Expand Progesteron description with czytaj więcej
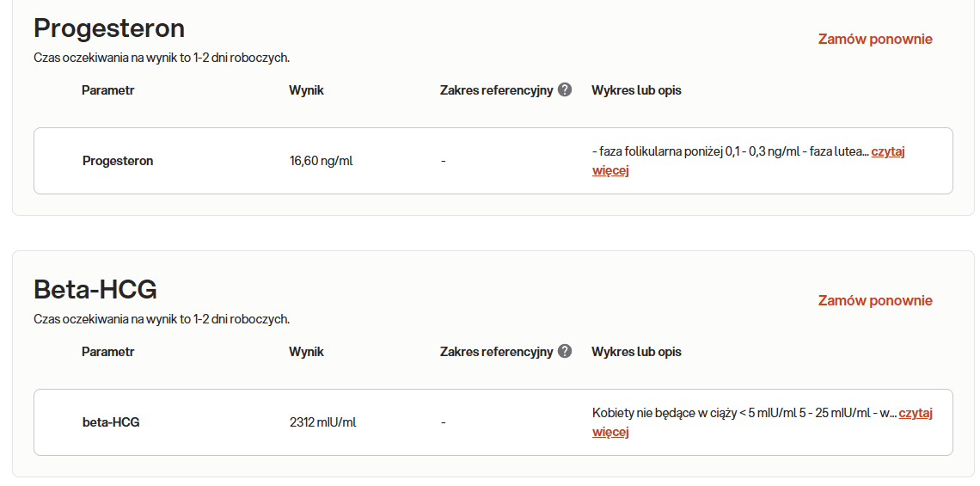 887,152
